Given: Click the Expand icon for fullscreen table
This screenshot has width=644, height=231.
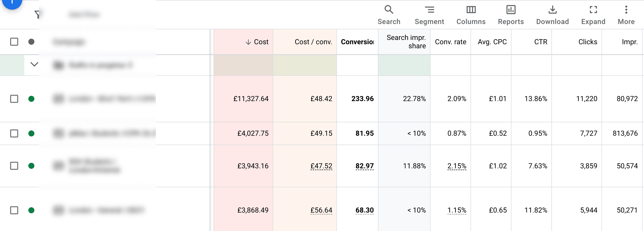Looking at the screenshot, I should (x=593, y=9).
